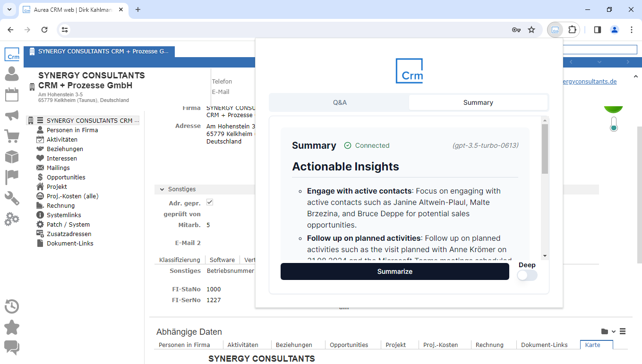Select SYNERGY CONSULTANTS CRM page header tab
This screenshot has height=364, width=642.
99,51
